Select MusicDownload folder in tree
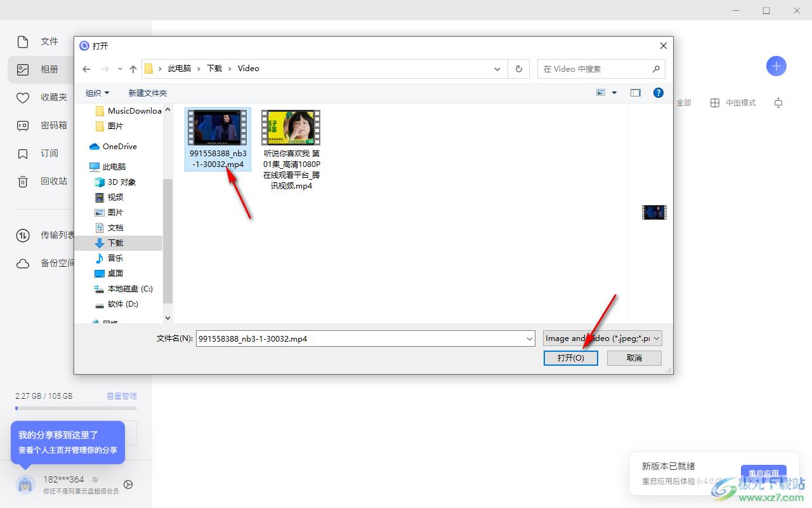Screen dimensions: 812x508 tap(128, 110)
